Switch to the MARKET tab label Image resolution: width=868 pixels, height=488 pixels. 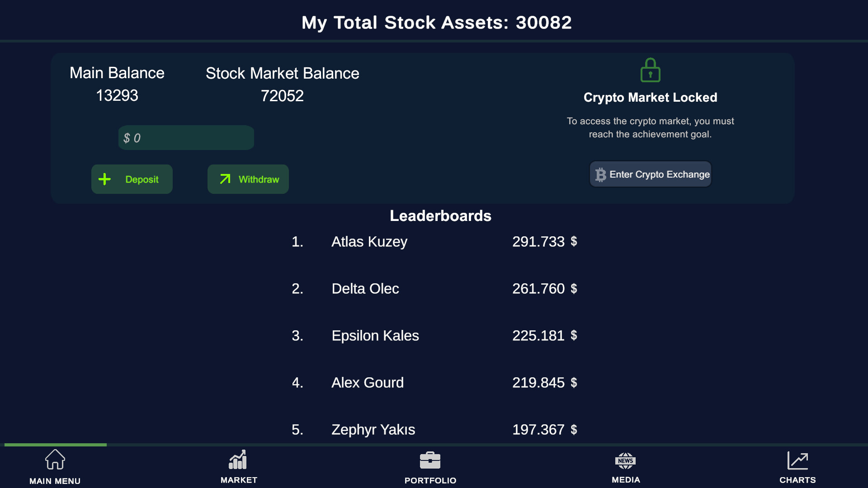(x=239, y=480)
